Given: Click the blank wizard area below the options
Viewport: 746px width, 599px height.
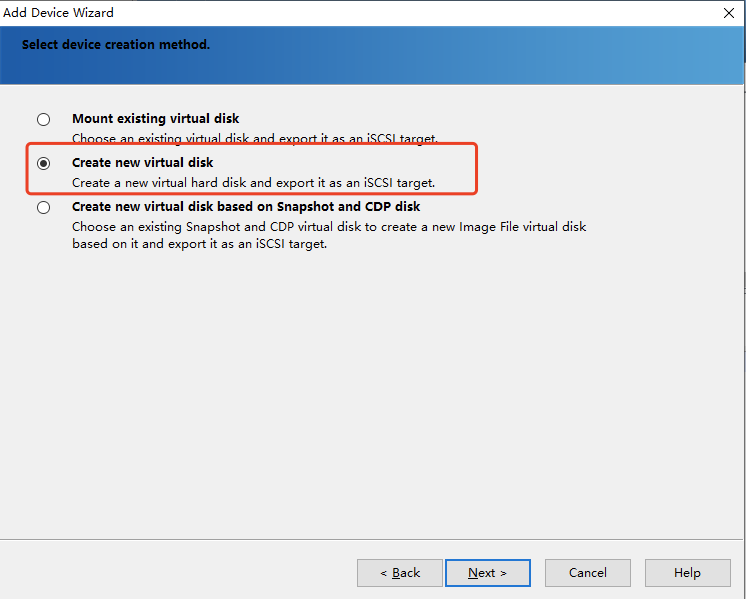Looking at the screenshot, I should point(371,395).
